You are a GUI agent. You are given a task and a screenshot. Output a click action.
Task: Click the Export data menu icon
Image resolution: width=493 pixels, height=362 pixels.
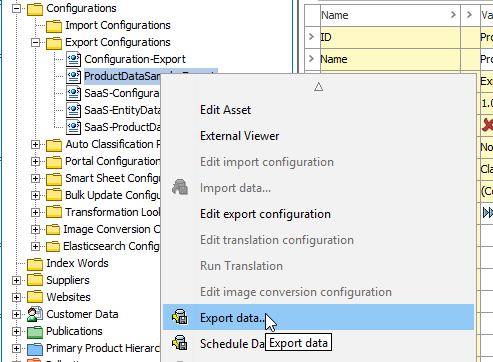point(180,317)
